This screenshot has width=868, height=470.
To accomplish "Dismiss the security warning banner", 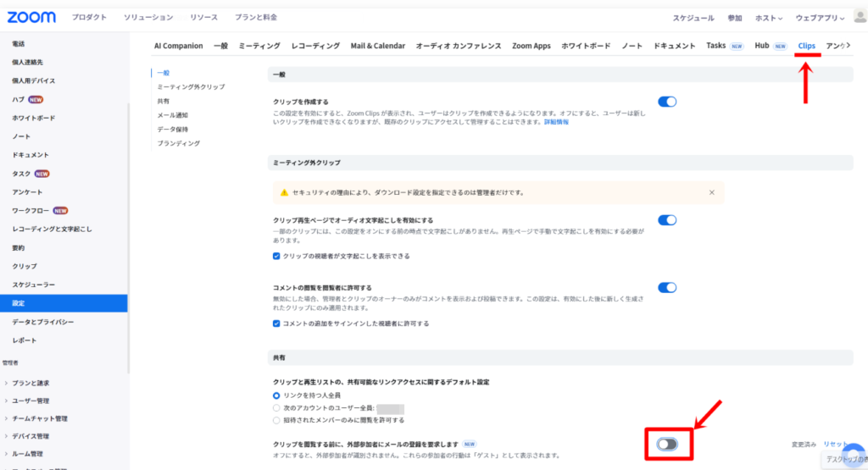I will coord(711,192).
